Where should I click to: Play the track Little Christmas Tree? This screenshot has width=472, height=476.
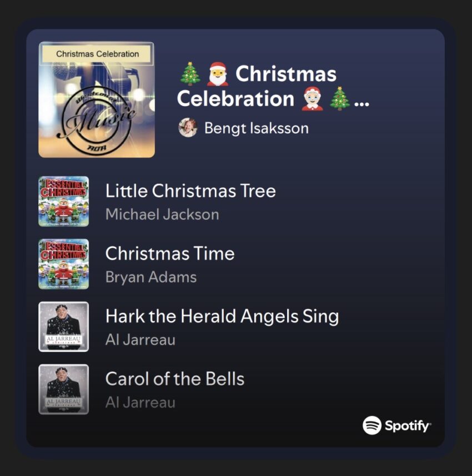190,191
